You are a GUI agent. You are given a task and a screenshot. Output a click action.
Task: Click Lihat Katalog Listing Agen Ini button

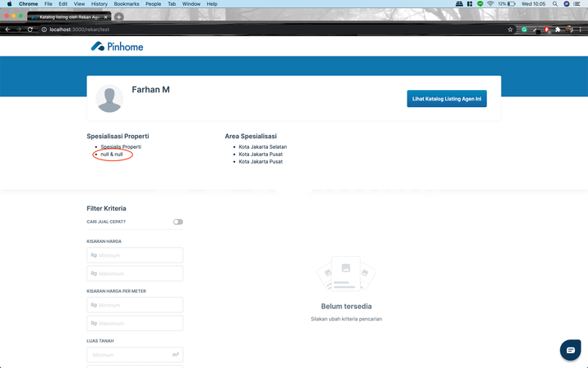click(447, 99)
